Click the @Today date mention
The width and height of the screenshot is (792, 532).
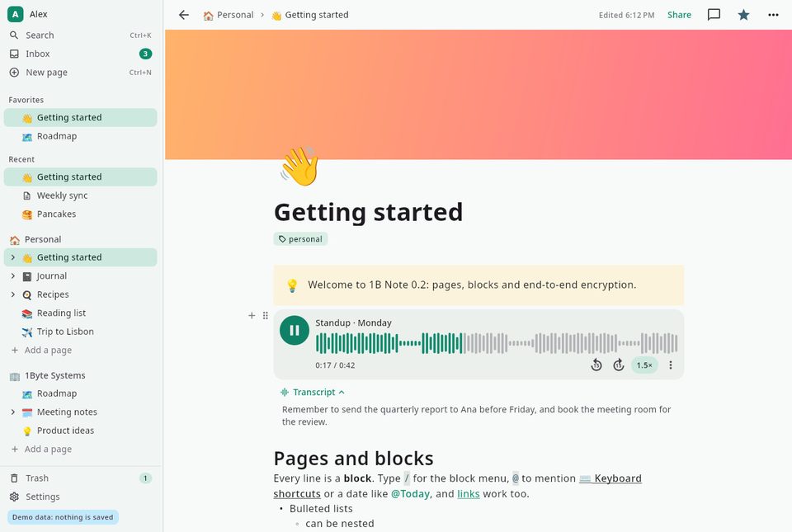tap(410, 493)
